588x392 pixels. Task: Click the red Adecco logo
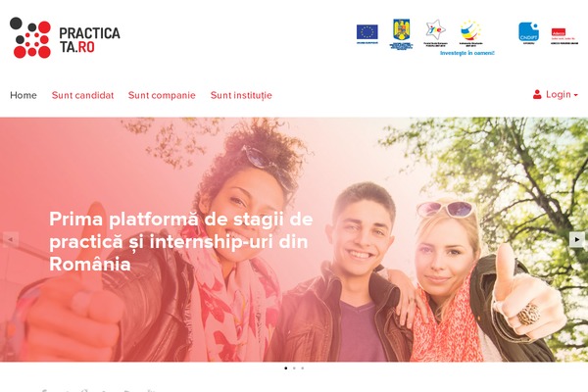(564, 36)
